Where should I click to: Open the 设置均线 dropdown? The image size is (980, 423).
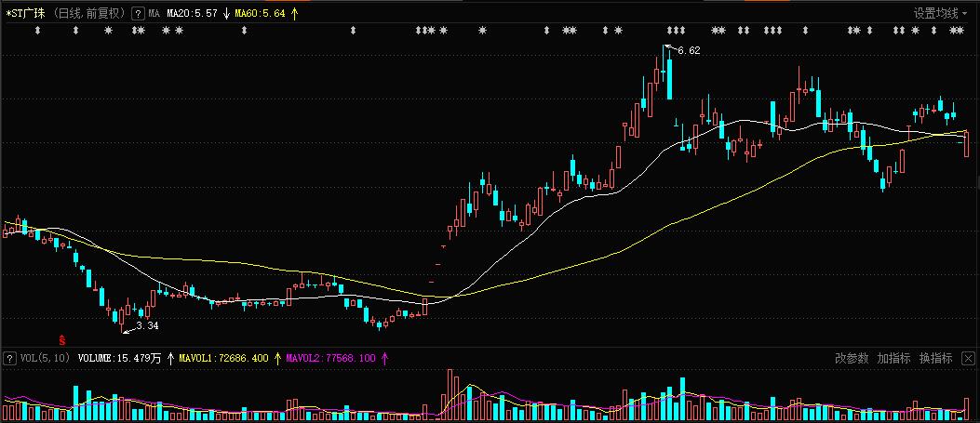click(941, 14)
